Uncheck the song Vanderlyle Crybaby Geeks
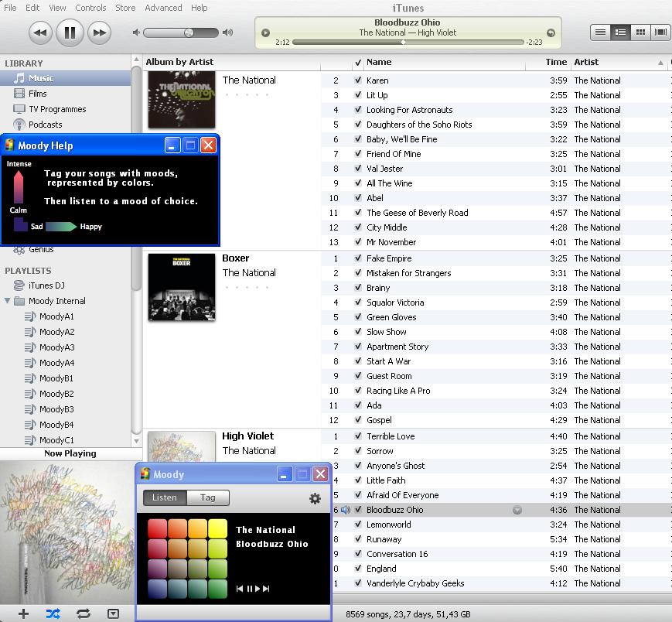 click(358, 583)
